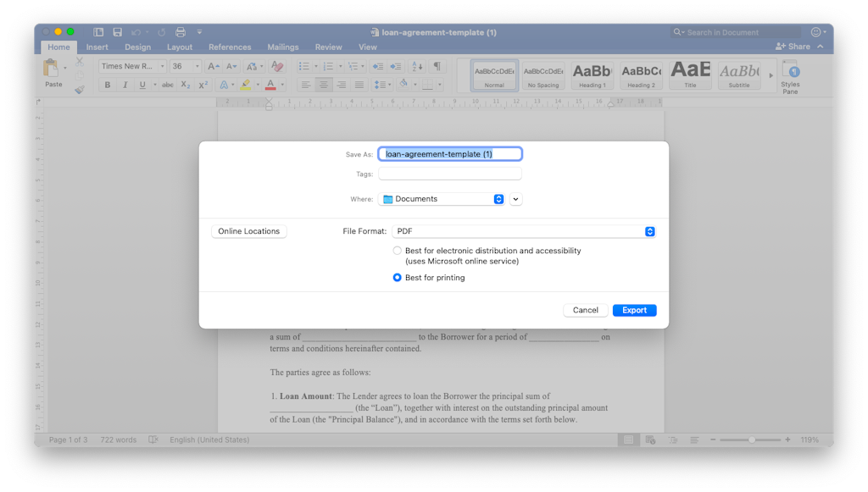Select the Bold formatting icon
The image size is (868, 492).
(108, 85)
